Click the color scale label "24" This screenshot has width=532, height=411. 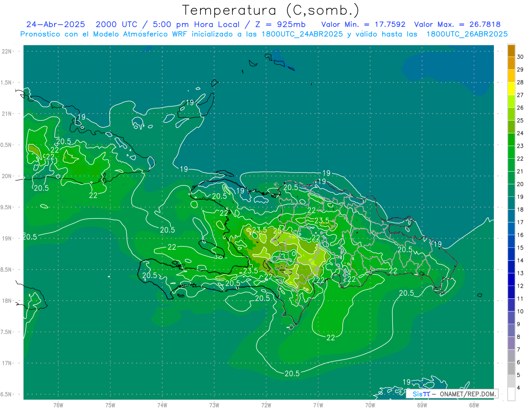[520, 133]
